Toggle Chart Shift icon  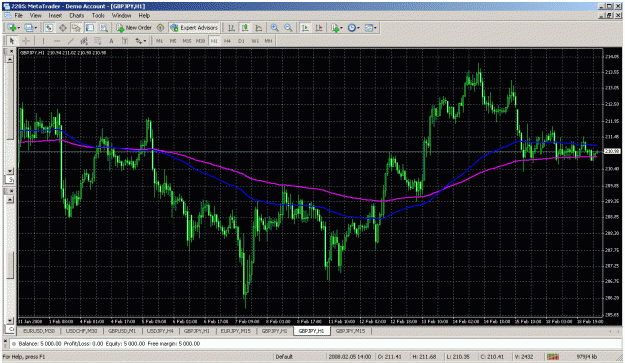click(319, 27)
